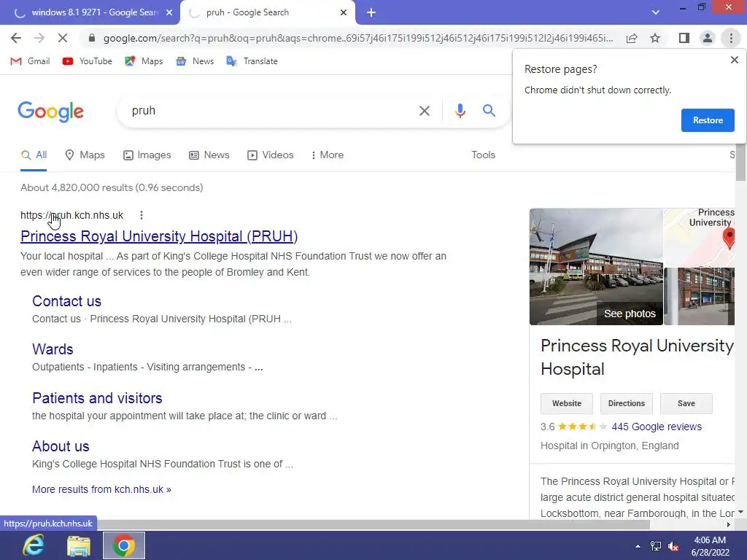Screen dimensions: 747x560
Task: Open the share page icon in address bar
Action: (632, 38)
